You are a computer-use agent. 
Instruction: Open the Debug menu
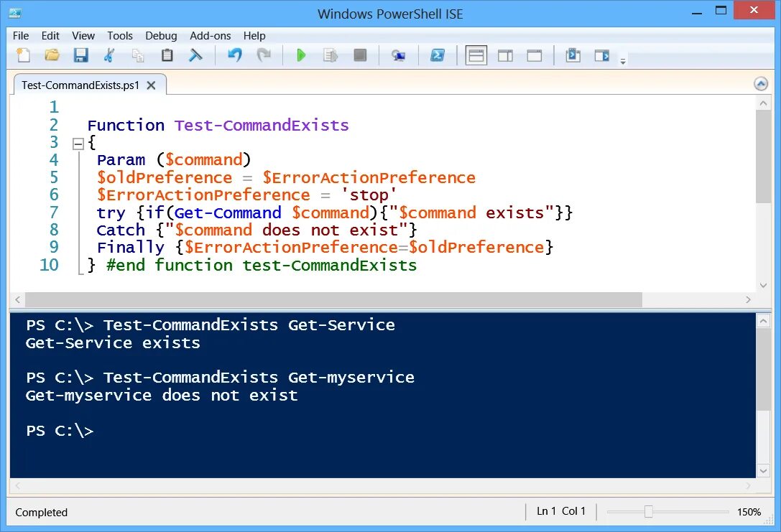161,36
